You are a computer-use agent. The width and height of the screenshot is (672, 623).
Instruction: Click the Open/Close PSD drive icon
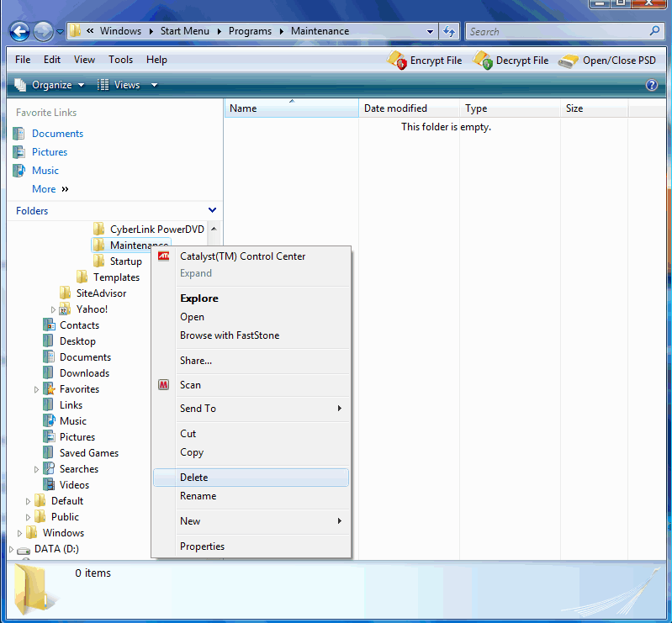click(569, 61)
